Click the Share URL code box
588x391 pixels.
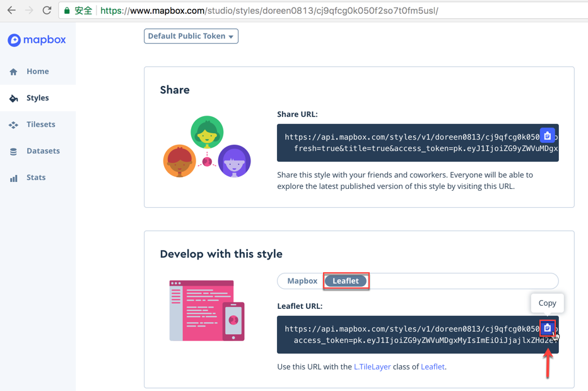click(418, 143)
